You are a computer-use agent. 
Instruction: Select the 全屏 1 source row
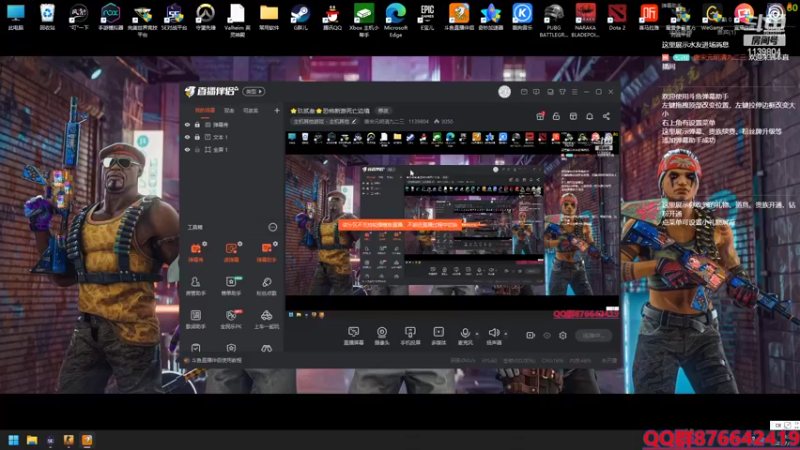click(232, 150)
